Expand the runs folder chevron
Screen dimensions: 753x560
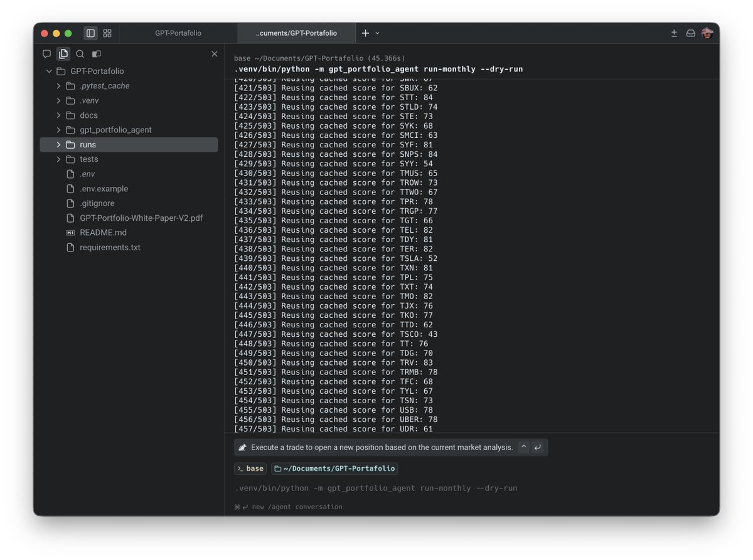58,145
